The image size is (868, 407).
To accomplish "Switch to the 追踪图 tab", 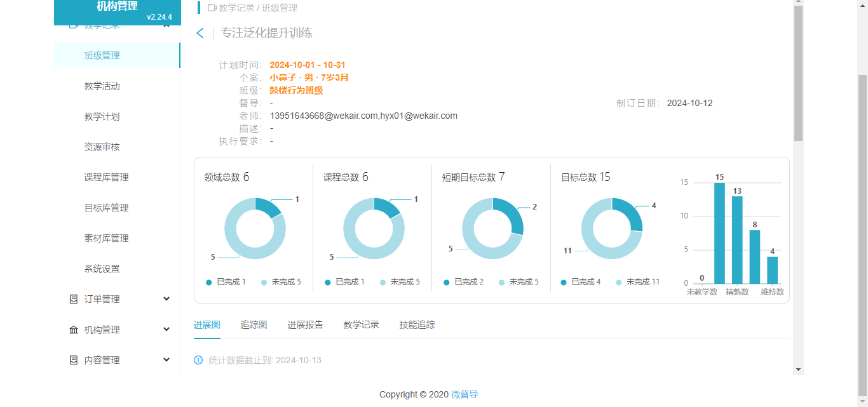I will click(254, 324).
